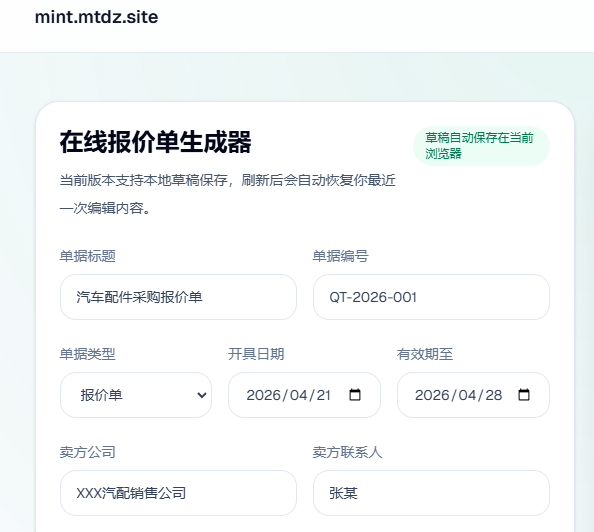Focus the 卖方公司 input field
This screenshot has height=532, width=594.
178,493
